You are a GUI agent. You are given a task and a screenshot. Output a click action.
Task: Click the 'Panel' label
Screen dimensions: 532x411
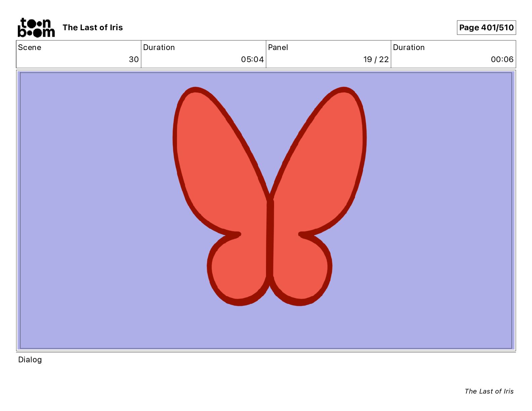click(278, 47)
